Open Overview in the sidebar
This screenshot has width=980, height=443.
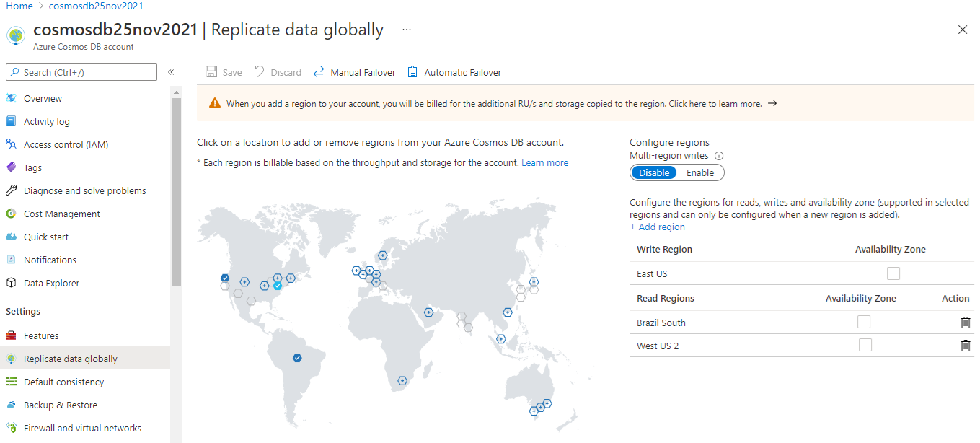tap(85, 98)
